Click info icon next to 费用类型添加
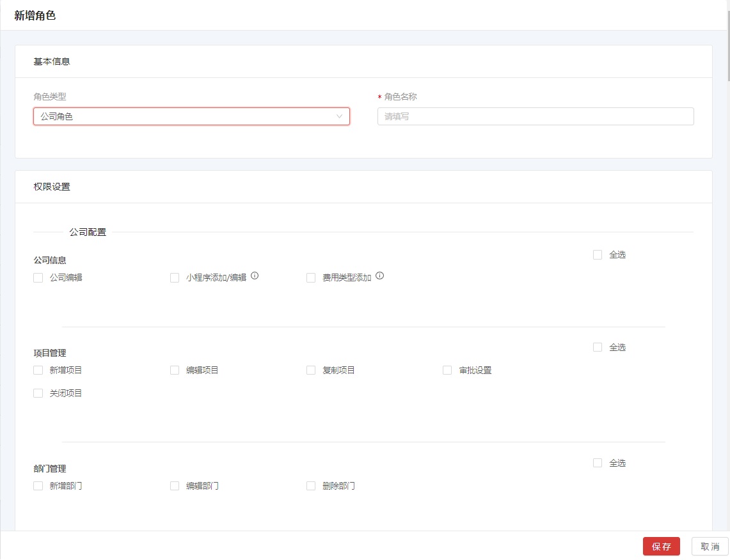The image size is (730, 560). (x=380, y=276)
